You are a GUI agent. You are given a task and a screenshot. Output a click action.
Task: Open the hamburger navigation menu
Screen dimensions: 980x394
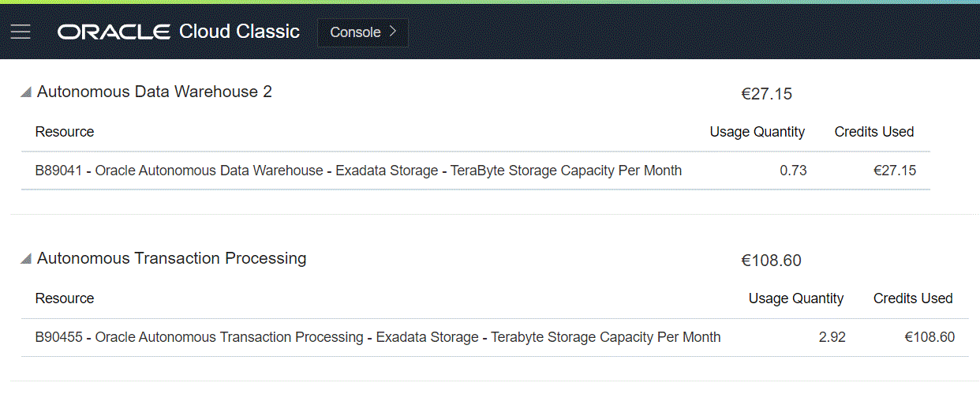[21, 32]
